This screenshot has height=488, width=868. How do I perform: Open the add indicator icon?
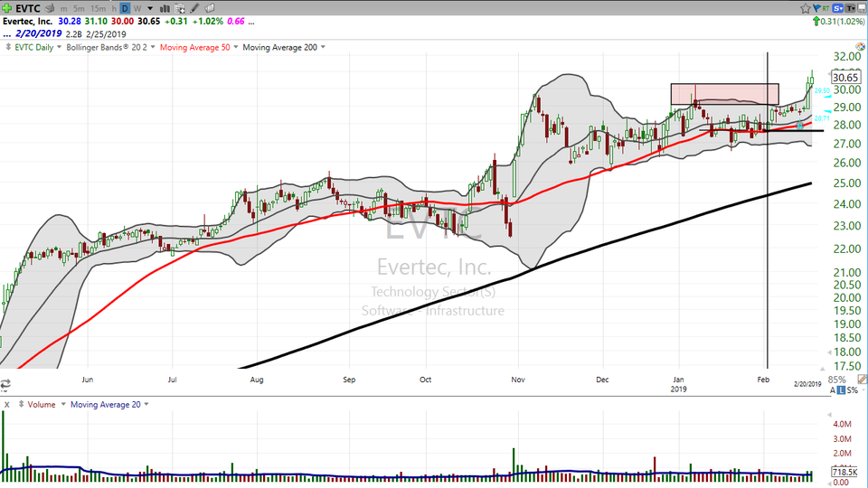click(180, 8)
